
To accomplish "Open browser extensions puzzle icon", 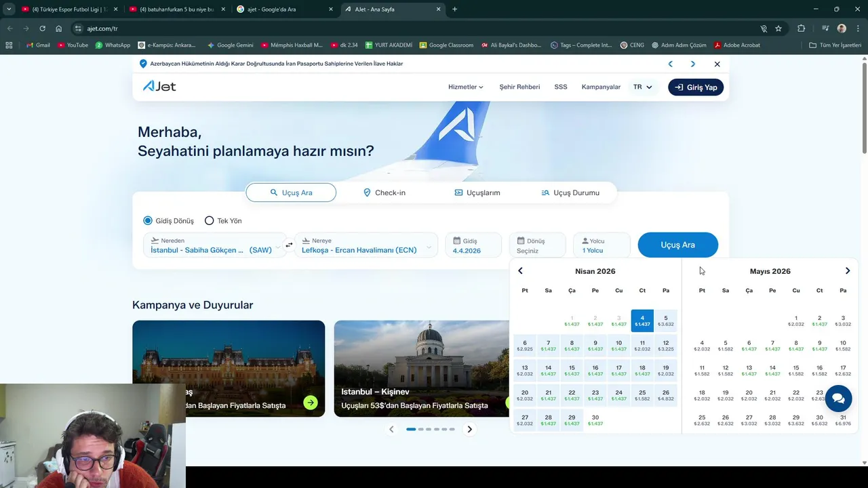I will click(802, 28).
